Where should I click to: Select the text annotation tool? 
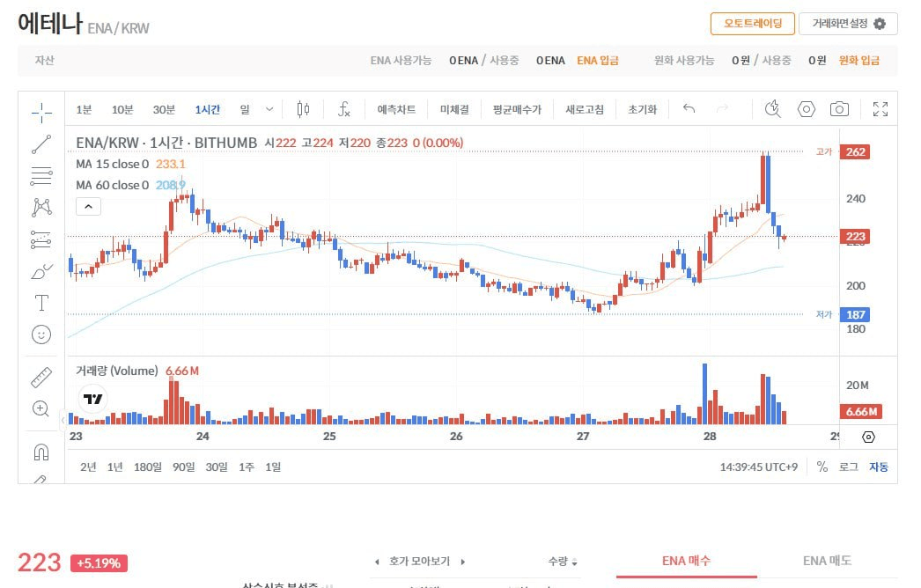[x=41, y=303]
